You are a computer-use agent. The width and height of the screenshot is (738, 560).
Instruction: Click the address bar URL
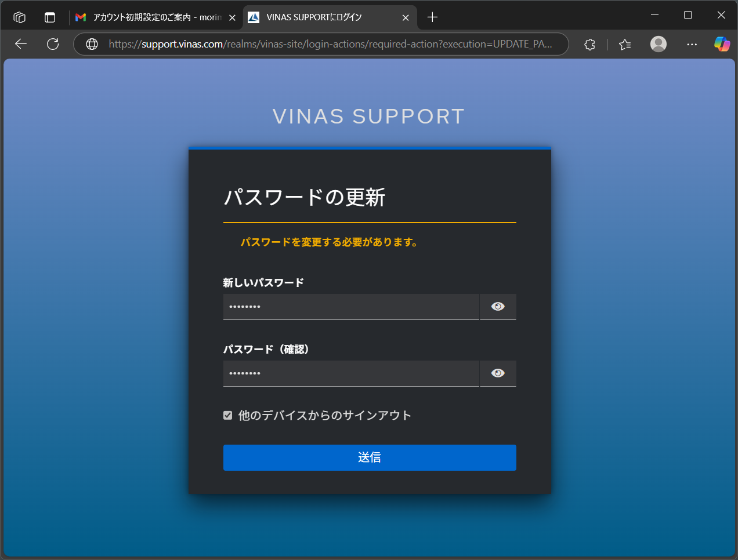[330, 44]
